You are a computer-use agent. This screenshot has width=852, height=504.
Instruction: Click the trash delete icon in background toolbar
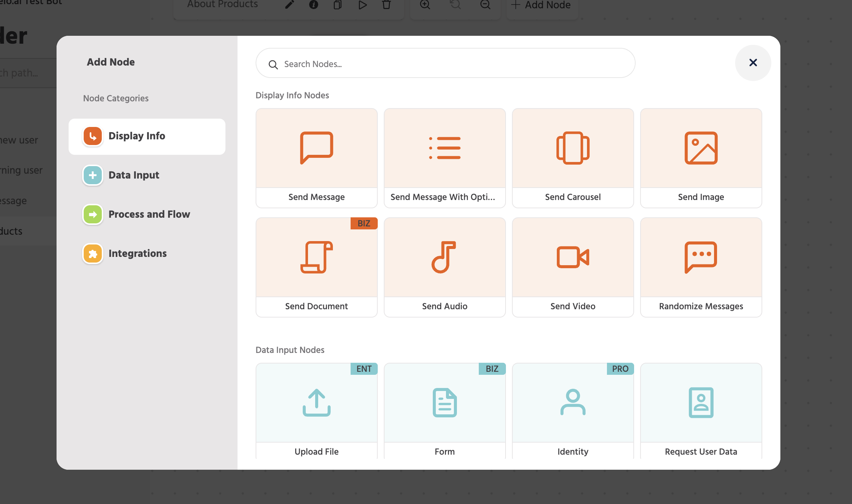click(x=386, y=5)
